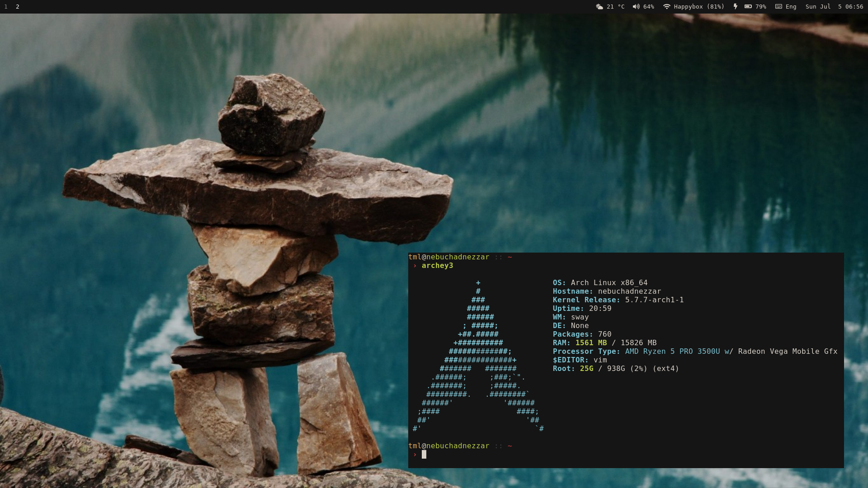The image size is (868, 488).
Task: Switch to workspace 1
Action: click(6, 7)
